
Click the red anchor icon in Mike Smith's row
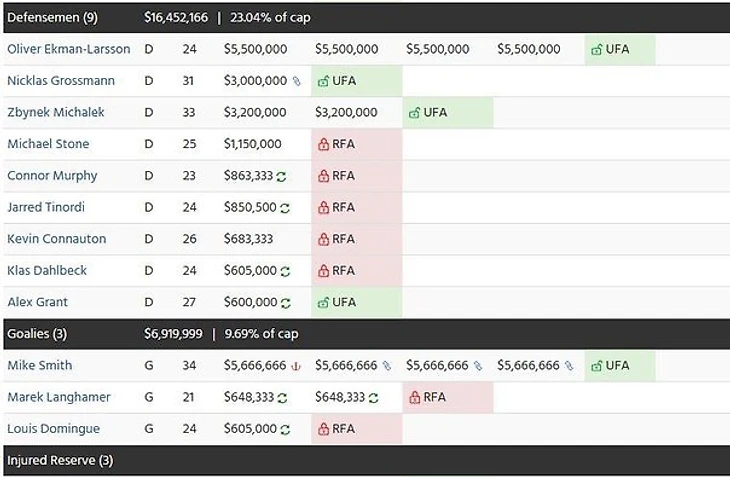click(296, 366)
